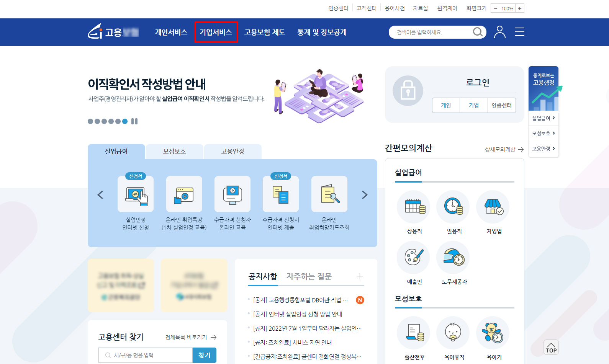The image size is (609, 364).
Task: Switch to 모성보호 tab
Action: 175,152
